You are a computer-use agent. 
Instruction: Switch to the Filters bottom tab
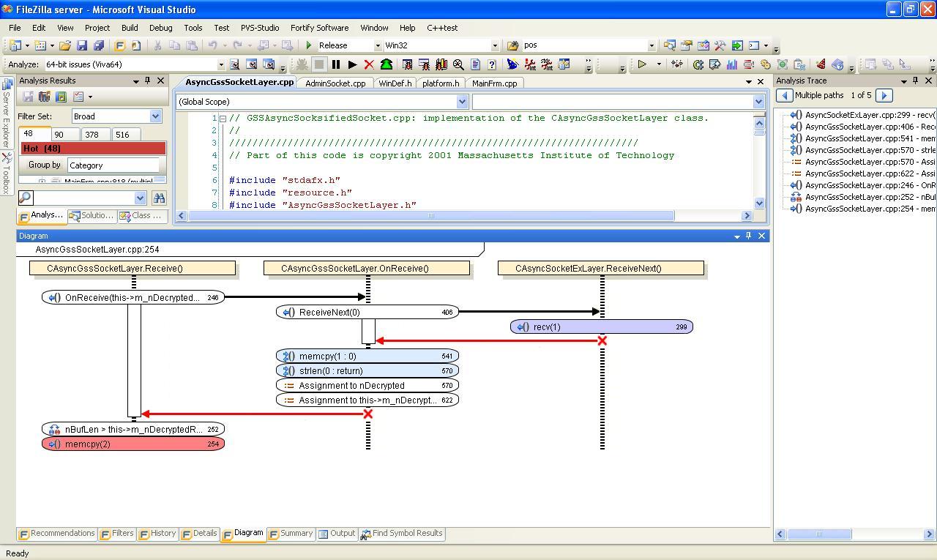[117, 534]
